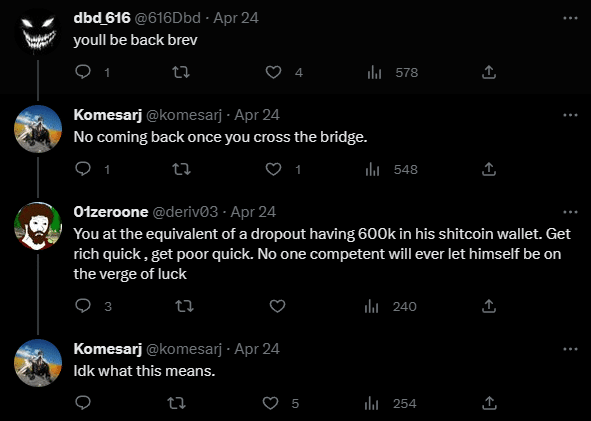The width and height of the screenshot is (591, 421).
Task: Open the 01zeroone display name link
Action: [x=111, y=212]
